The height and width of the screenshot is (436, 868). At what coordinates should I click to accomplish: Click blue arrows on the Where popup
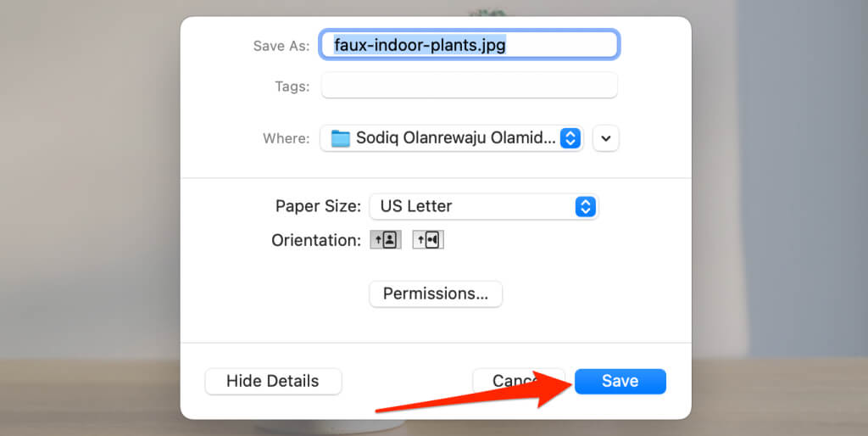tap(570, 138)
